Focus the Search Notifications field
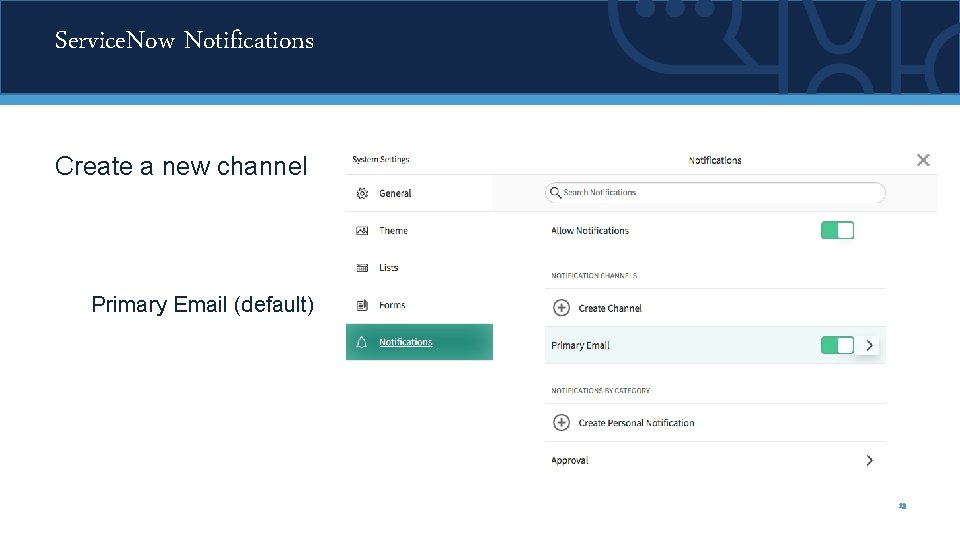Viewport: 960px width, 540px height. (715, 193)
